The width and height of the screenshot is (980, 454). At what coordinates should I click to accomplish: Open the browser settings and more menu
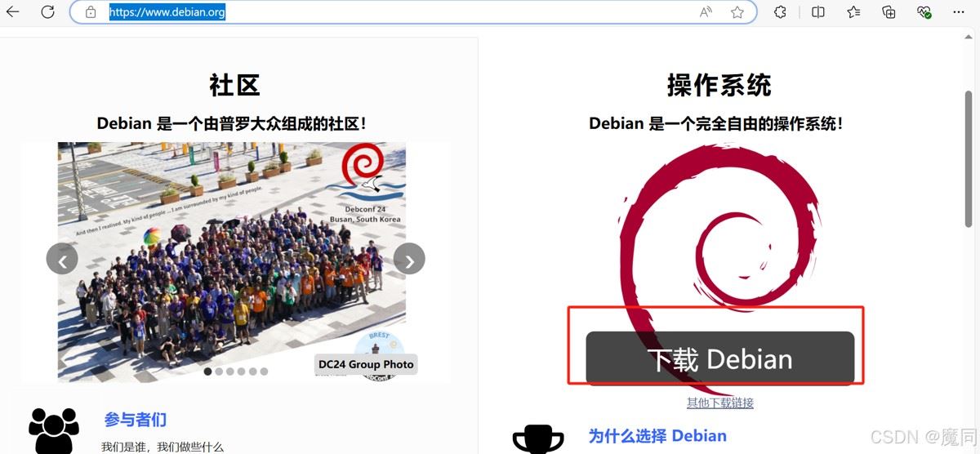[x=960, y=12]
